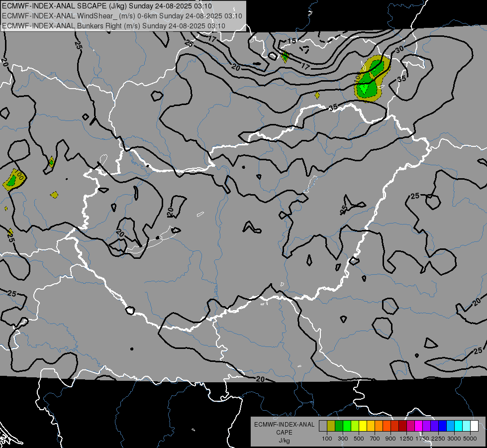This screenshot has width=487, height=448.
Task: Click the golden amber swatch before 700
Action: coord(371,426)
